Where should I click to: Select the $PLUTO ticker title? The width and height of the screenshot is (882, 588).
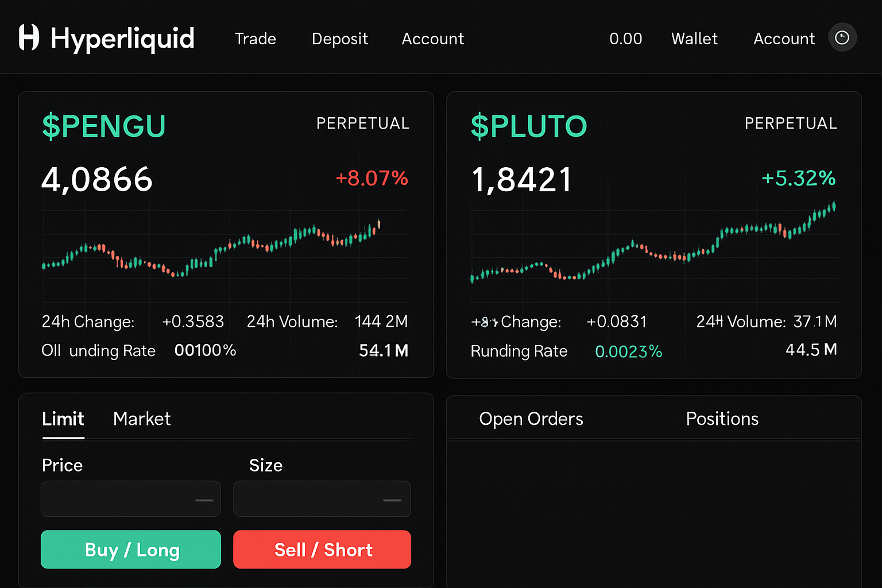tap(529, 126)
